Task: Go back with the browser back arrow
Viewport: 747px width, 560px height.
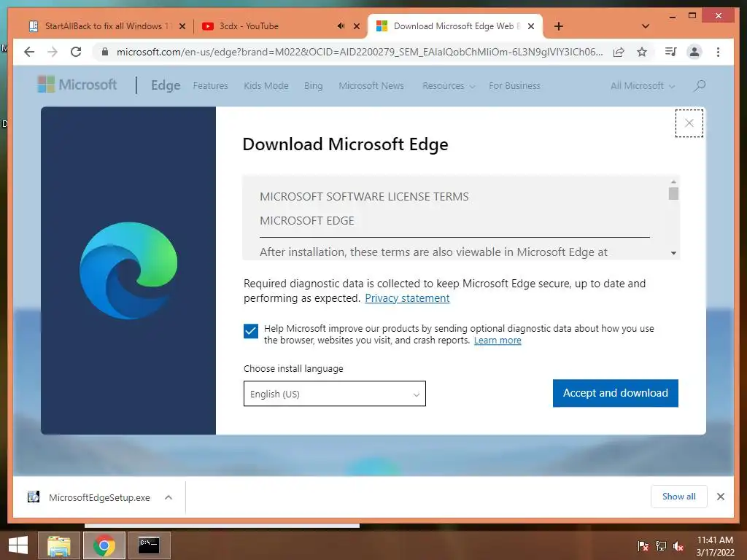Action: tap(29, 52)
